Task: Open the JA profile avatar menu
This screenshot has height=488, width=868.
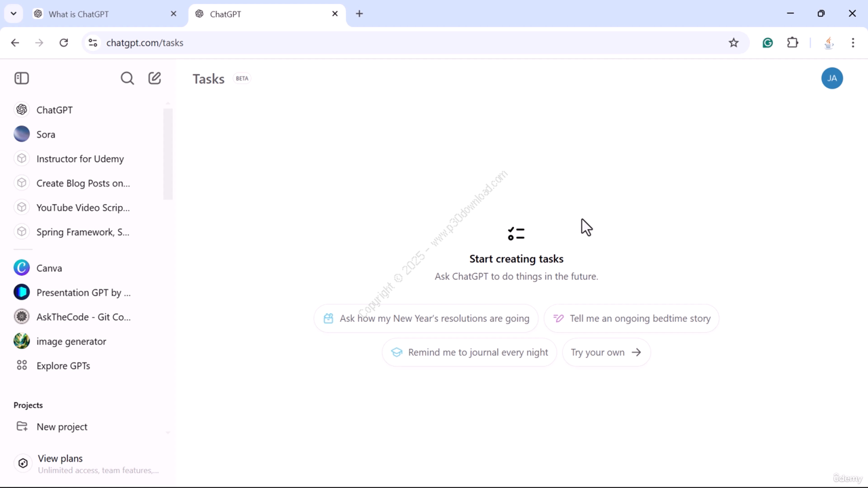Action: click(832, 78)
